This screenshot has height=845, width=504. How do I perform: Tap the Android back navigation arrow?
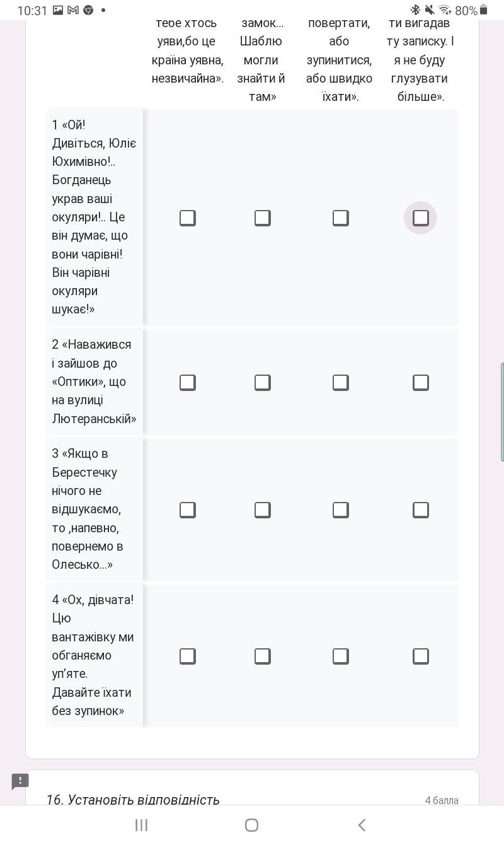[x=362, y=825]
